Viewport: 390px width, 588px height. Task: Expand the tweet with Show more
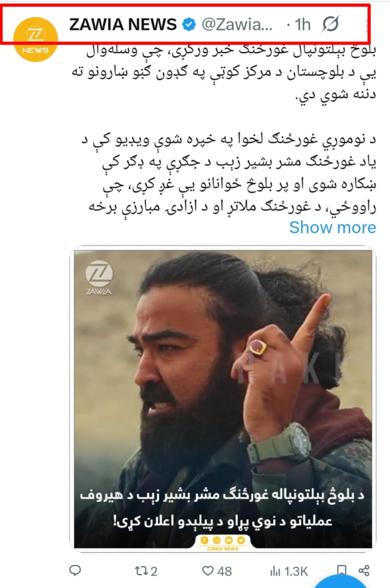click(x=332, y=227)
